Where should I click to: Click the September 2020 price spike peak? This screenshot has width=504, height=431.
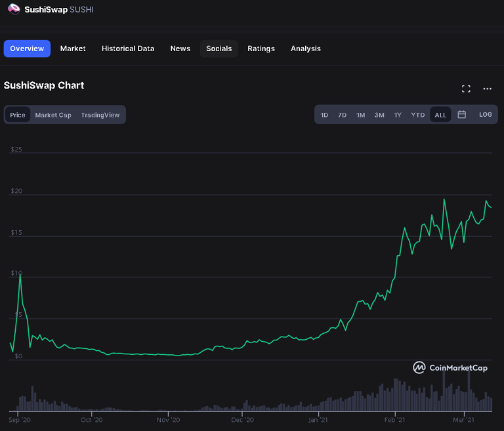(x=20, y=275)
